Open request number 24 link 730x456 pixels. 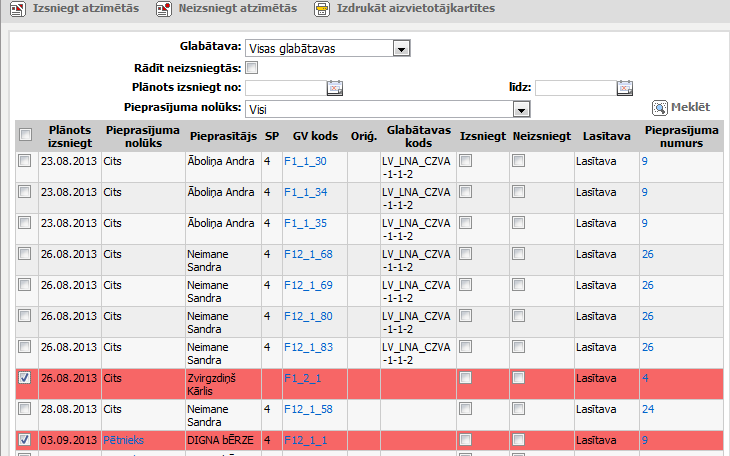[x=647, y=409]
